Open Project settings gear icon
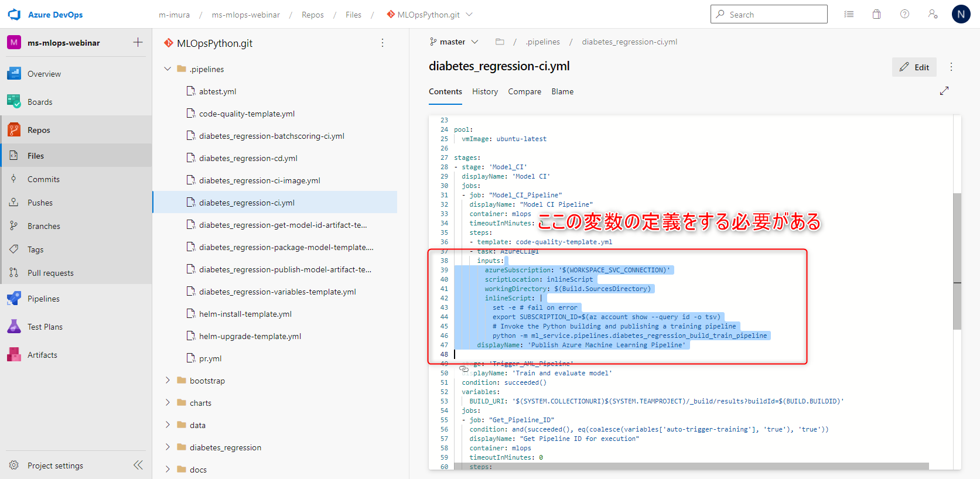The image size is (980, 479). (x=14, y=466)
